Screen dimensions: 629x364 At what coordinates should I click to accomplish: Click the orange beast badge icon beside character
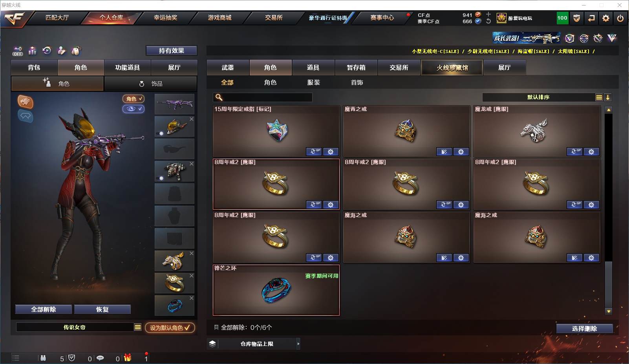[26, 102]
